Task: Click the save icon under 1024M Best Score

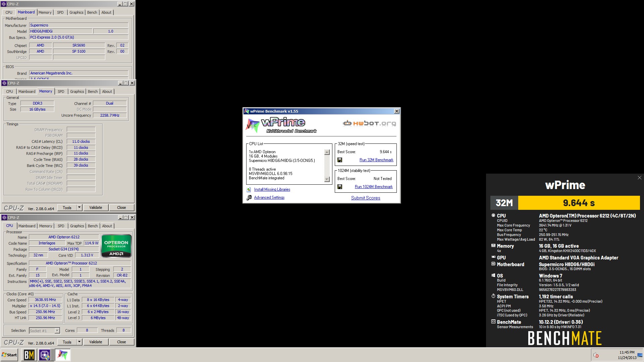Action: [340, 187]
